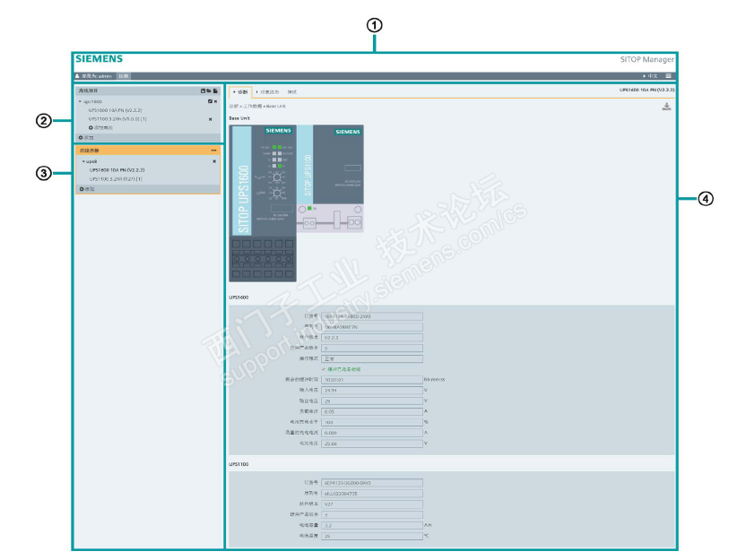Download diagnostics data using the download icon

click(x=666, y=107)
